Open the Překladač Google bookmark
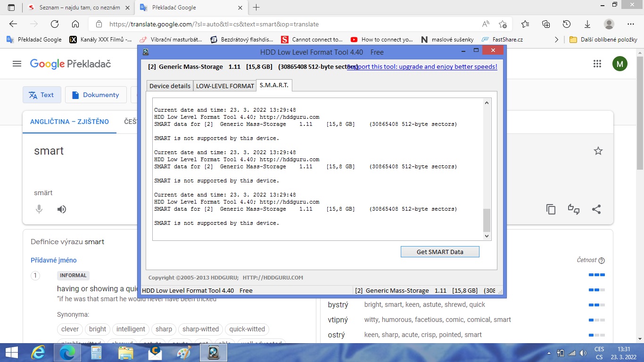The width and height of the screenshot is (644, 362). pyautogui.click(x=34, y=40)
